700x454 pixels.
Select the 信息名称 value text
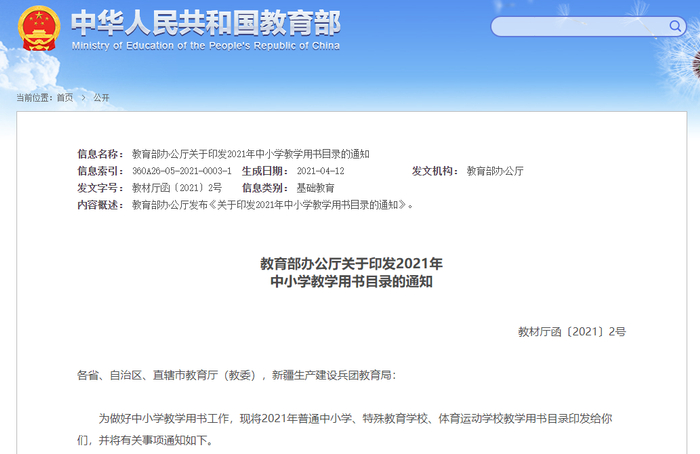[250, 154]
